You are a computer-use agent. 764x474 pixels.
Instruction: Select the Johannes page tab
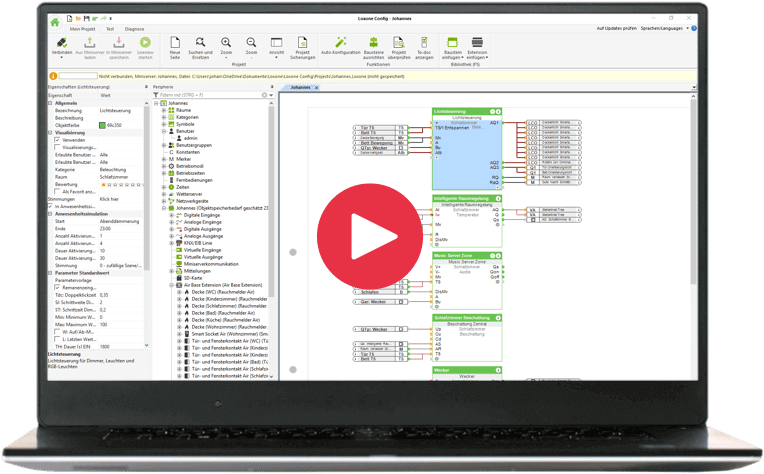(299, 87)
